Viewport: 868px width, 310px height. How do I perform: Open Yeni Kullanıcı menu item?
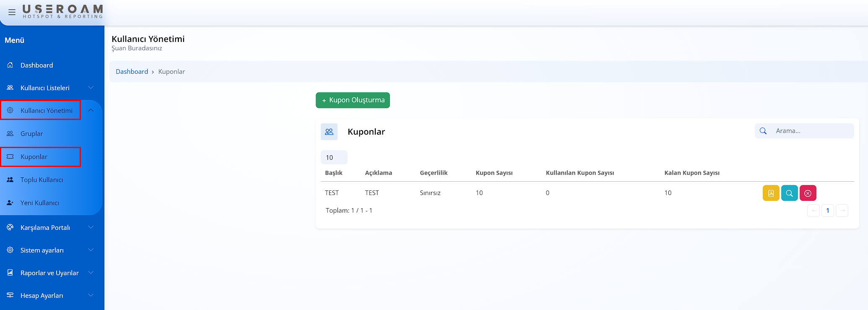point(39,203)
